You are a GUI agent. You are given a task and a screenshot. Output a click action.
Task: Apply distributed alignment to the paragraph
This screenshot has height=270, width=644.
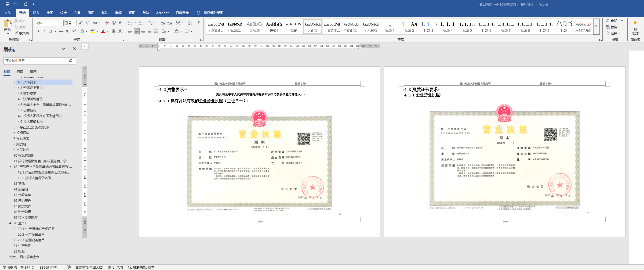[x=156, y=31]
